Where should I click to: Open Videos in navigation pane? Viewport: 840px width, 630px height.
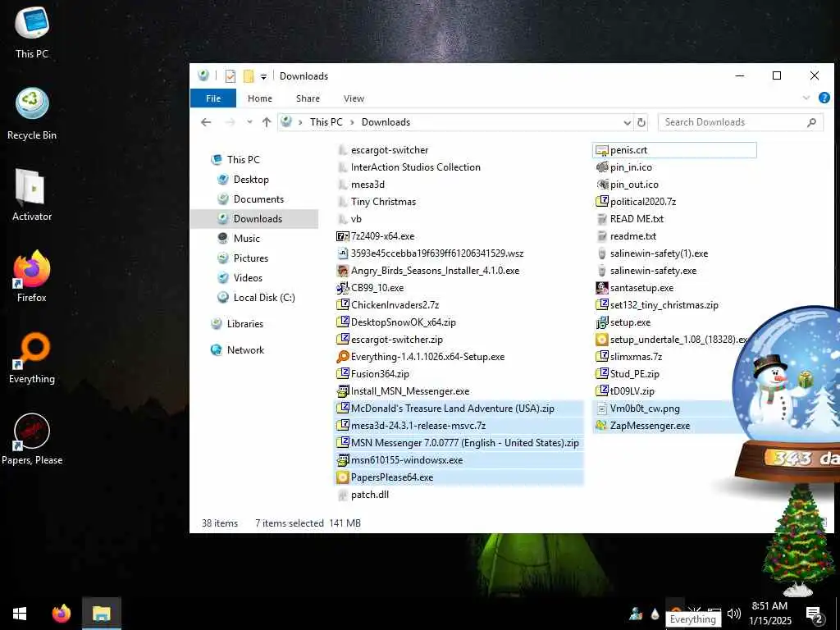tap(248, 278)
